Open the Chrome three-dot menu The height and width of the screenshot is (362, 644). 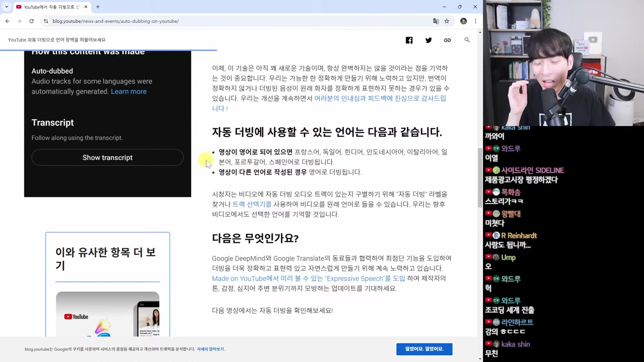475,21
